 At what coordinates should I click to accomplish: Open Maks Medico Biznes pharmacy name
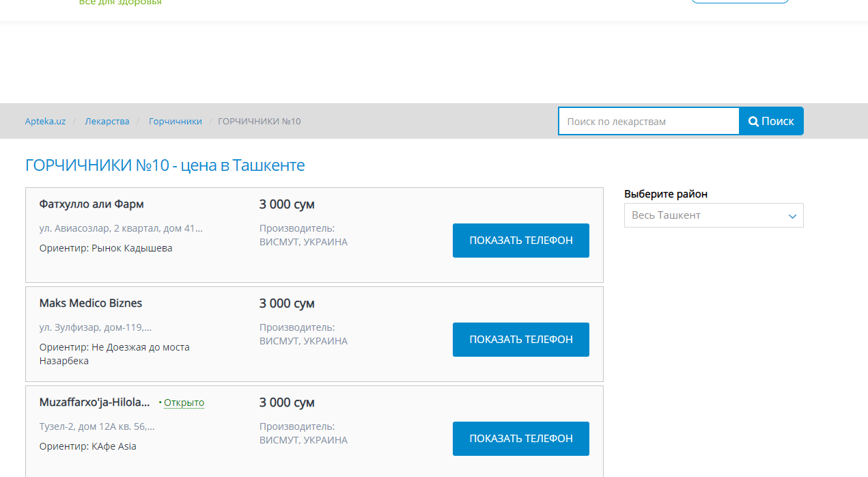coord(91,303)
